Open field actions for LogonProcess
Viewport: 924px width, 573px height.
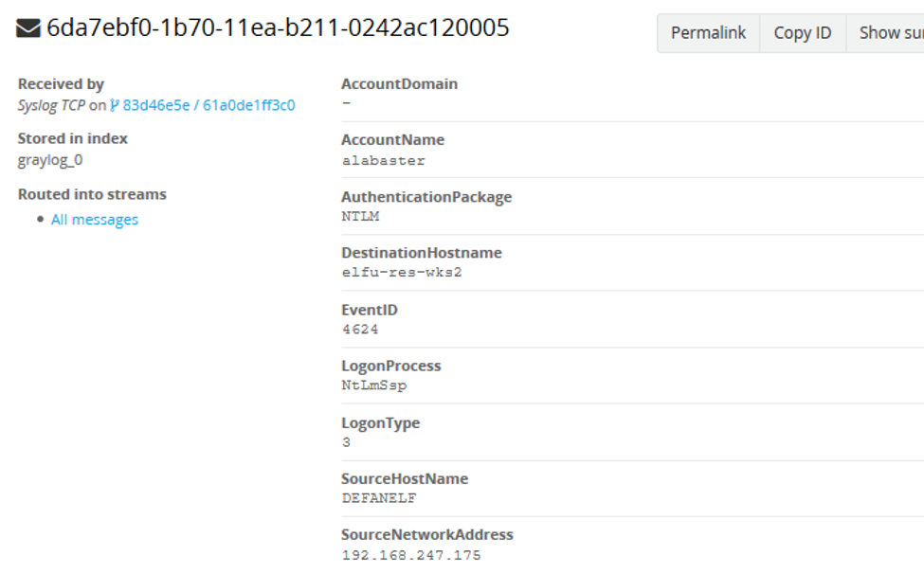click(391, 366)
